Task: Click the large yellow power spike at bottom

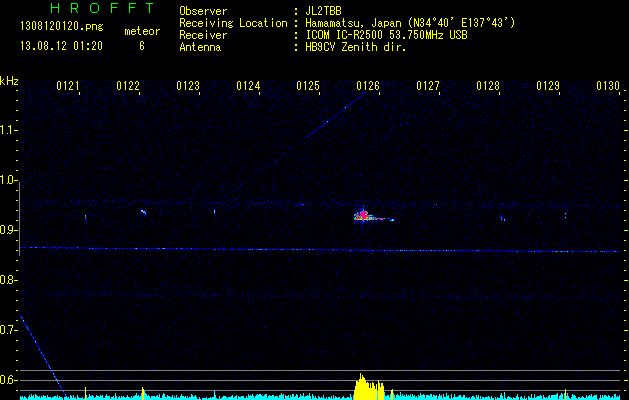Action: (368, 386)
